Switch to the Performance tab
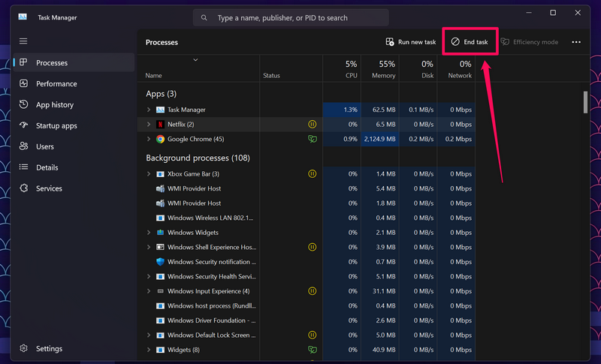The height and width of the screenshot is (364, 601). click(x=56, y=84)
